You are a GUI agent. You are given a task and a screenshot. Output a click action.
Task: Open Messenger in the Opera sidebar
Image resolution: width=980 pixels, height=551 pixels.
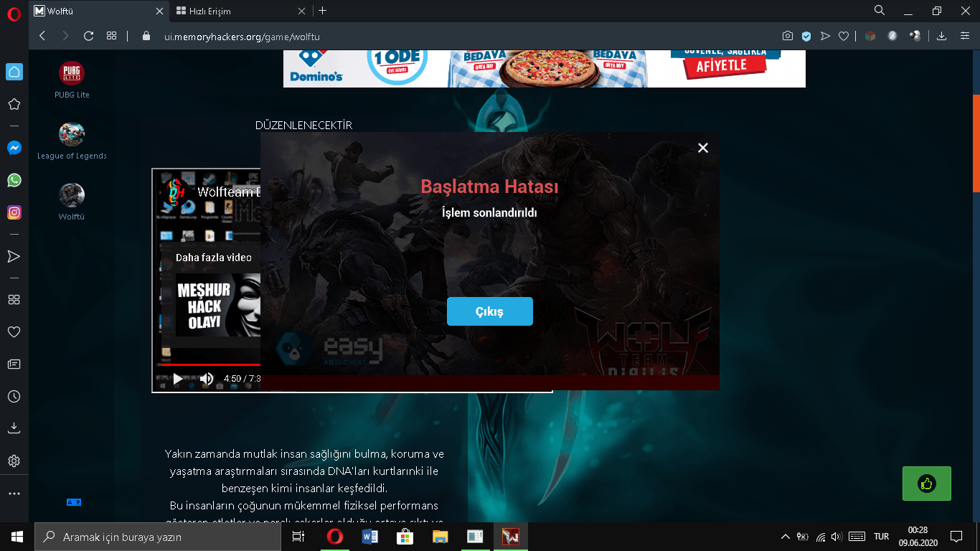[x=14, y=148]
